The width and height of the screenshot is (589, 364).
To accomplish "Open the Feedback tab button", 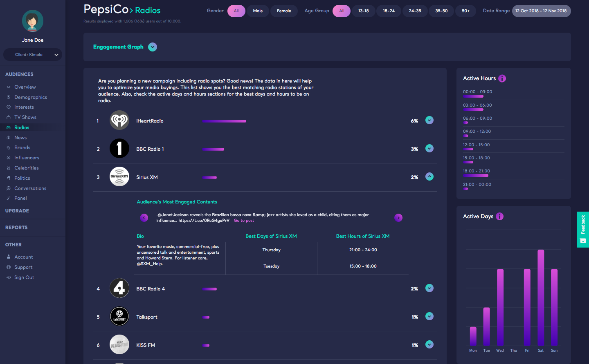I will [583, 230].
